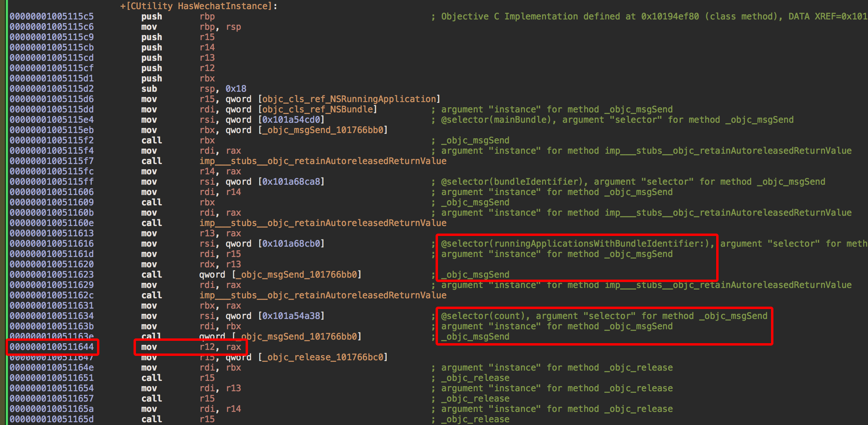Click the mov rdx, r13 instruction
This screenshot has height=425, width=868.
point(191,264)
